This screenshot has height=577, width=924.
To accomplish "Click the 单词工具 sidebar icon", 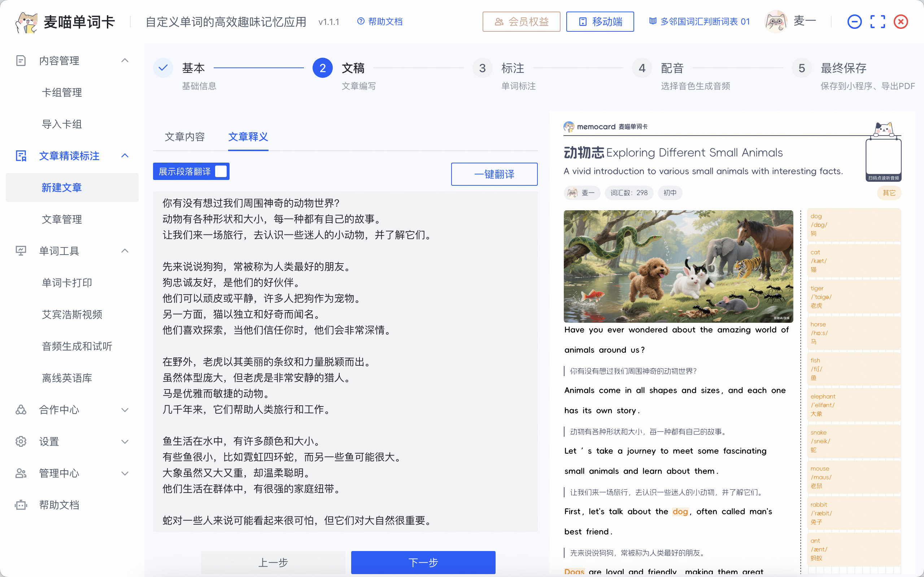I will click(21, 251).
